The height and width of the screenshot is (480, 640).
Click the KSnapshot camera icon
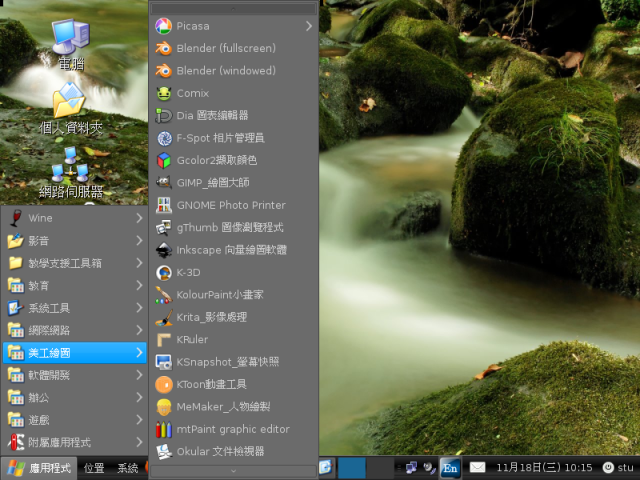click(164, 362)
